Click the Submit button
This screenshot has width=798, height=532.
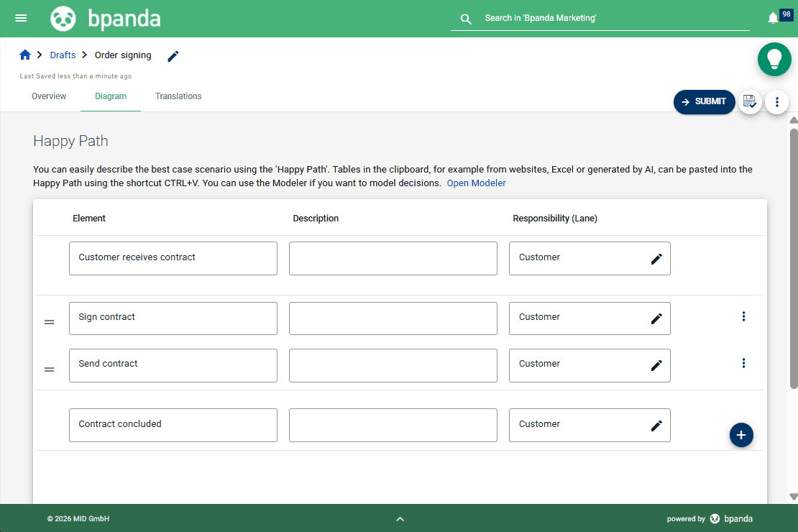(704, 101)
